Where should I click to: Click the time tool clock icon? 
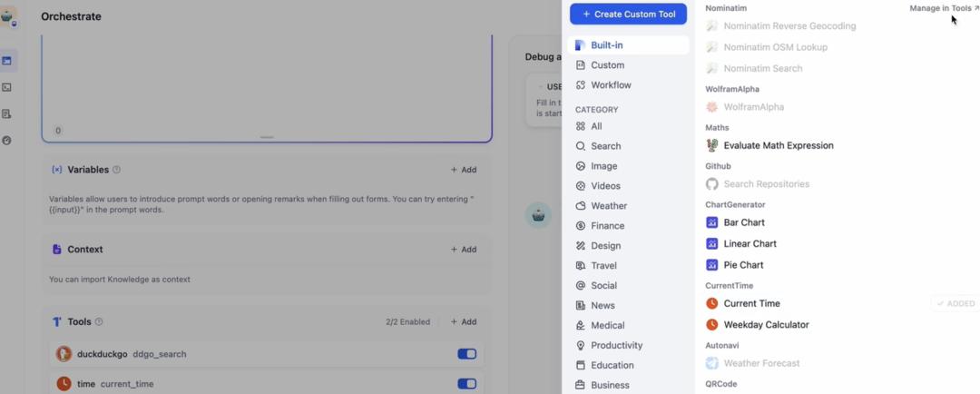(x=64, y=383)
